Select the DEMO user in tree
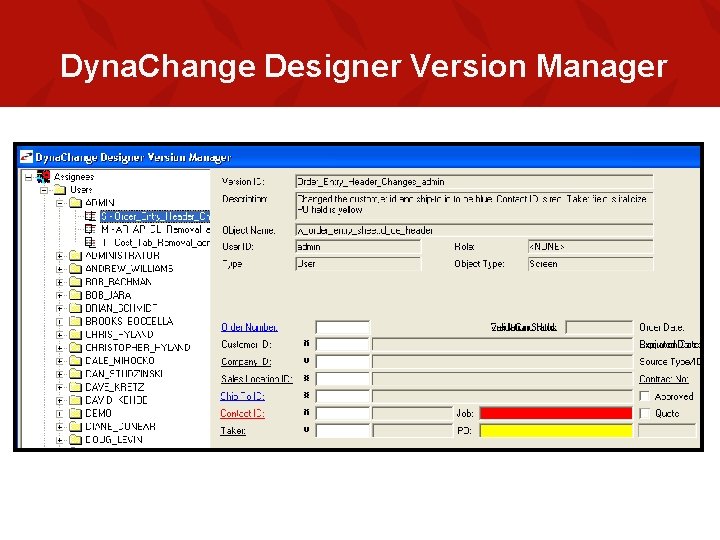 click(x=99, y=413)
